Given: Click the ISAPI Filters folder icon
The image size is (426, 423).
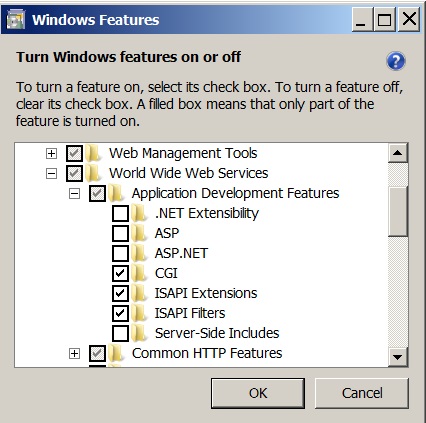Looking at the screenshot, I should point(139,313).
